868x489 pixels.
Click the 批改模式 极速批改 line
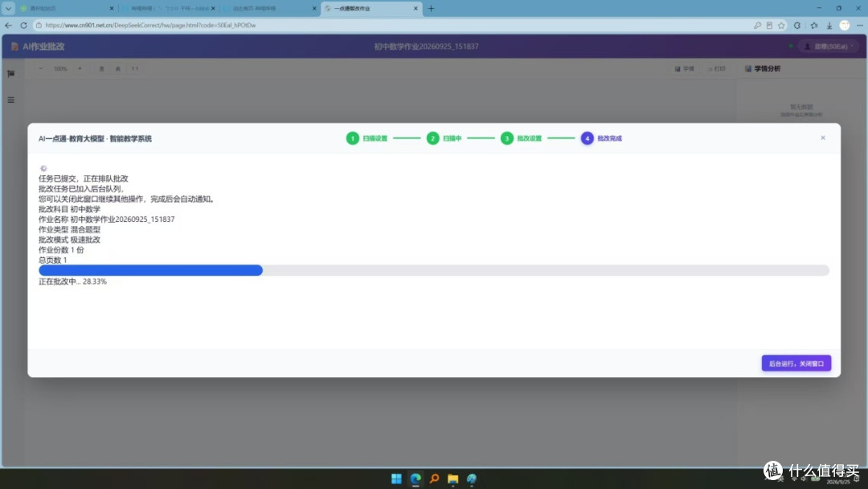70,240
